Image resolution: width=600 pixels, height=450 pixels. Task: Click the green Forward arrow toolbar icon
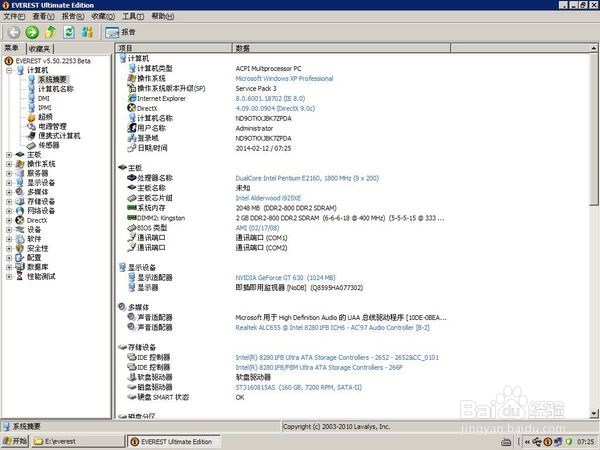pos(32,32)
